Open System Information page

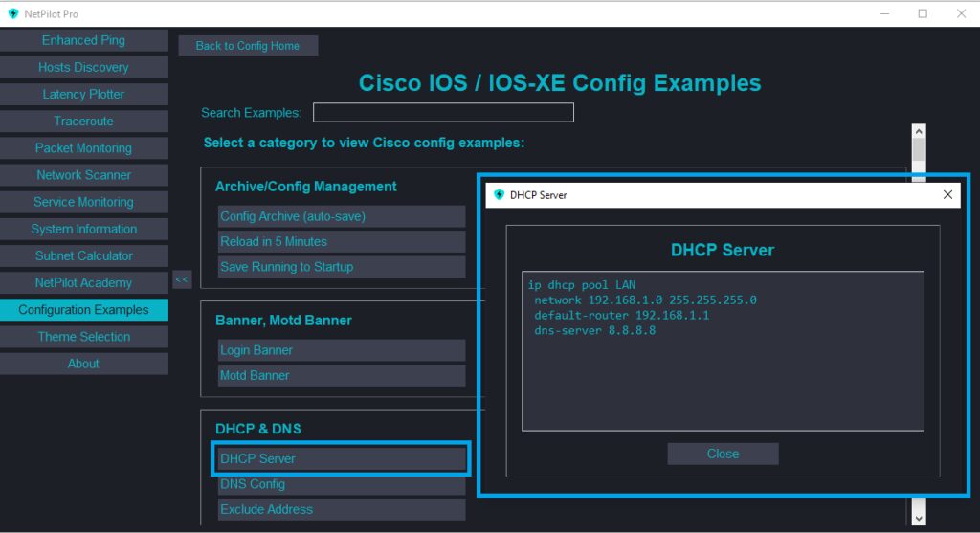[x=84, y=229]
